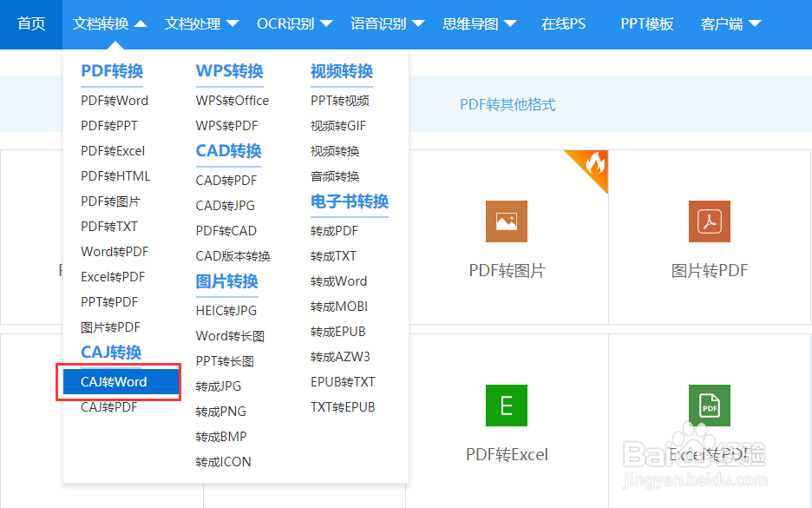Image resolution: width=812 pixels, height=508 pixels.
Task: Open the green PDF转Excel E icon
Action: 507,406
